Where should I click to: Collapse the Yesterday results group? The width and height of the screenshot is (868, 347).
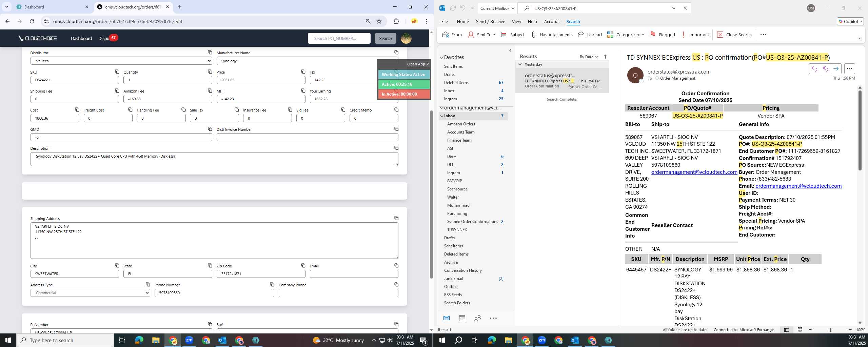click(520, 64)
